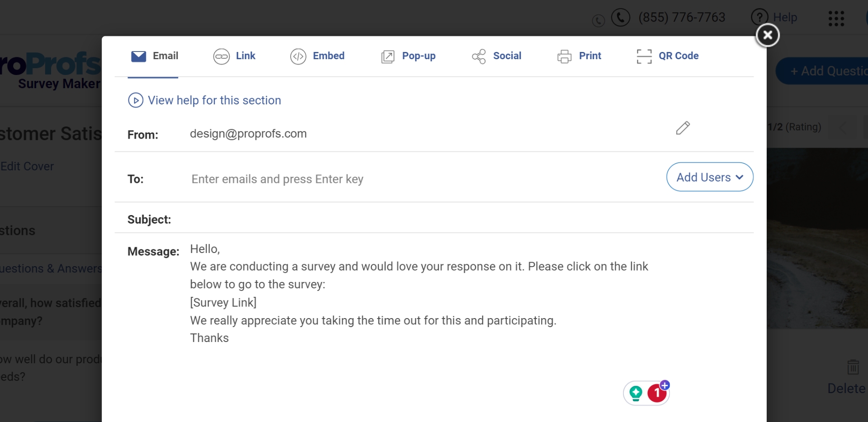Open the QR Code tab
The image size is (868, 422).
(667, 56)
